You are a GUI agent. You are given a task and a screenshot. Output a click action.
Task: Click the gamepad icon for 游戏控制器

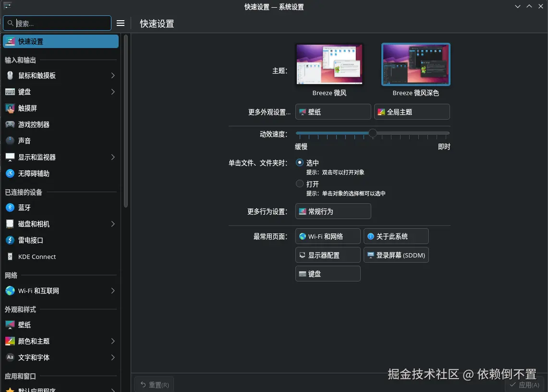click(x=10, y=124)
